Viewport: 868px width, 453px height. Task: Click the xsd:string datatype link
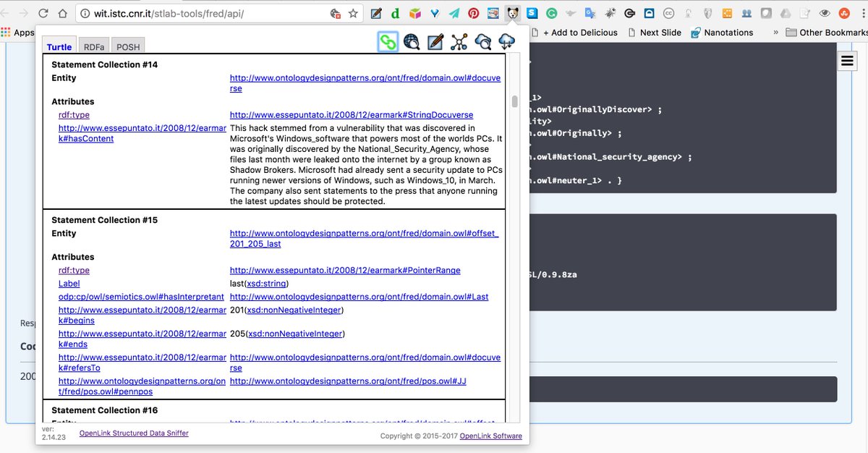[x=266, y=284]
